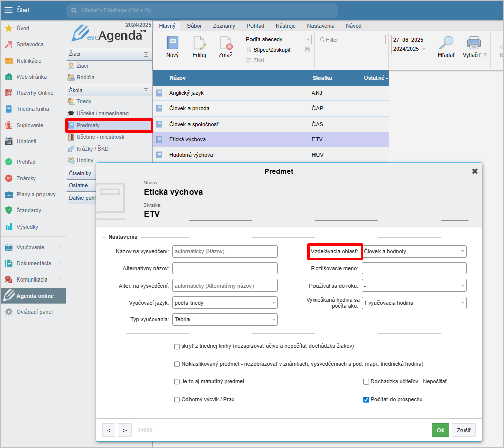Confirm the dialog with the Ok button
The image size is (504, 448).
click(x=440, y=430)
